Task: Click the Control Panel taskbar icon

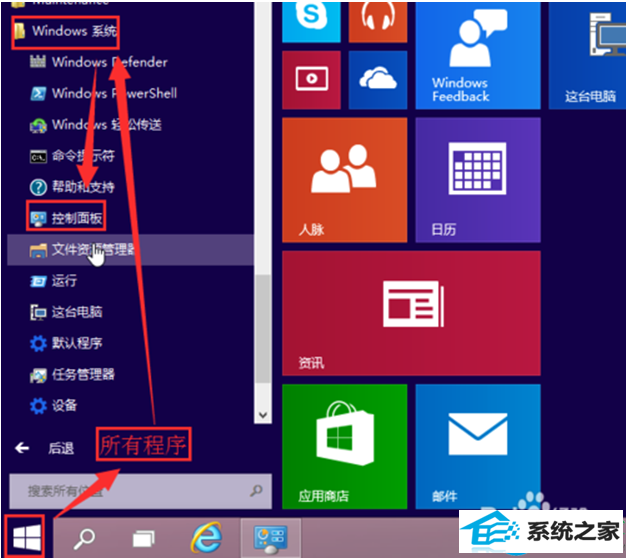Action: (270, 538)
